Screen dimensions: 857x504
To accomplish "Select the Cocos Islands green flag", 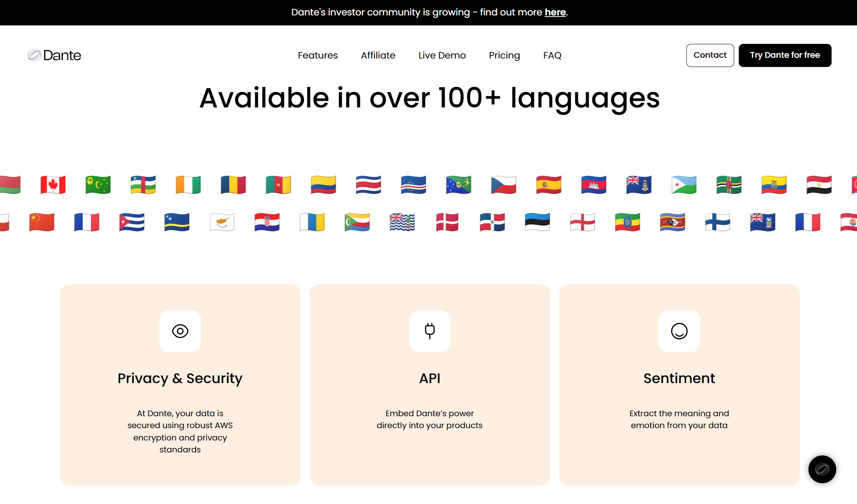I will 98,185.
